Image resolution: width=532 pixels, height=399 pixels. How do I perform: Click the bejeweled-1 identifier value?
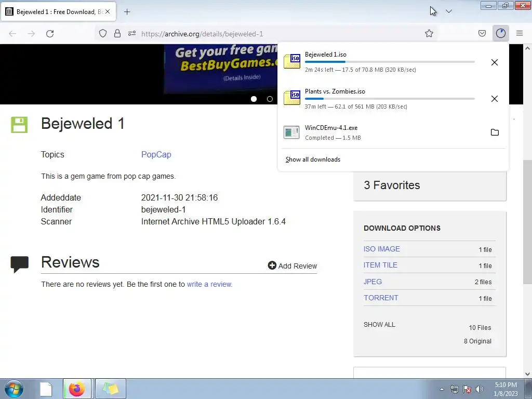coord(163,210)
